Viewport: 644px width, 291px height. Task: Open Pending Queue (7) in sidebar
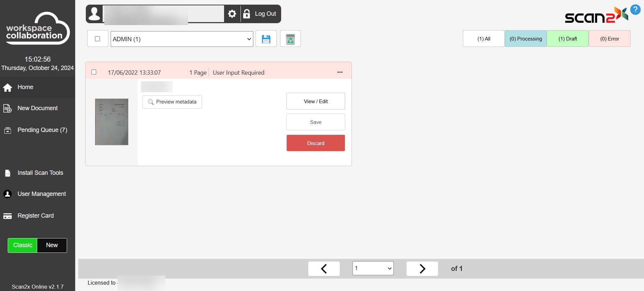coord(42,130)
